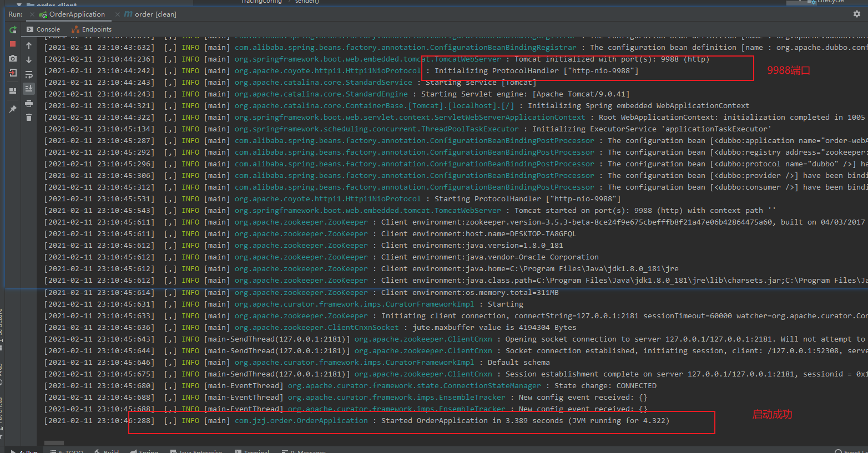
Task: Click 'Starting Servlet engine: [Apache Tomcat/9.0.41]' text
Action: point(525,94)
